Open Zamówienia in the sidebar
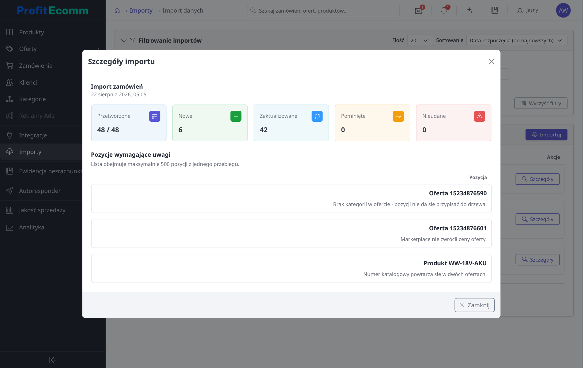The image size is (588, 368). coord(41,66)
